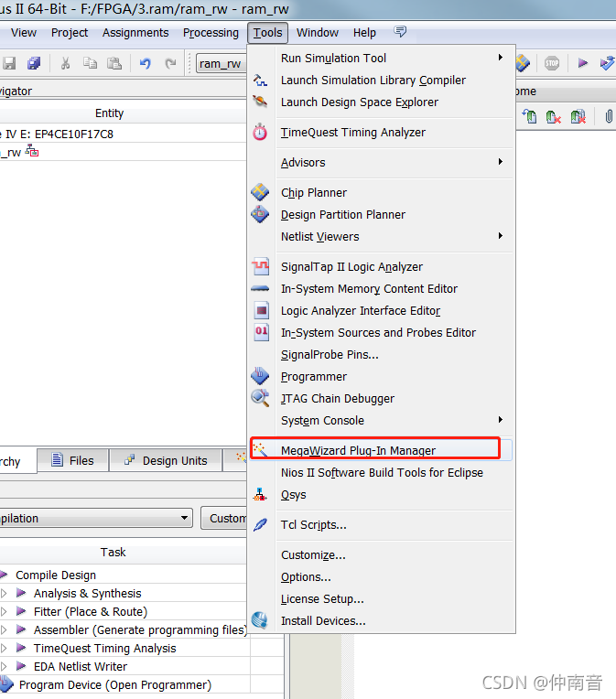616x699 pixels.
Task: Click the Save toolbar icon
Action: click(9, 63)
